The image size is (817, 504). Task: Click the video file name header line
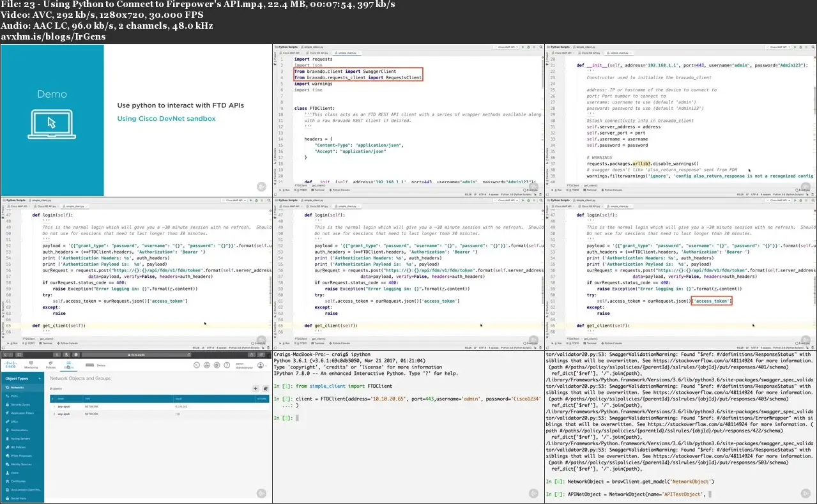198,4
